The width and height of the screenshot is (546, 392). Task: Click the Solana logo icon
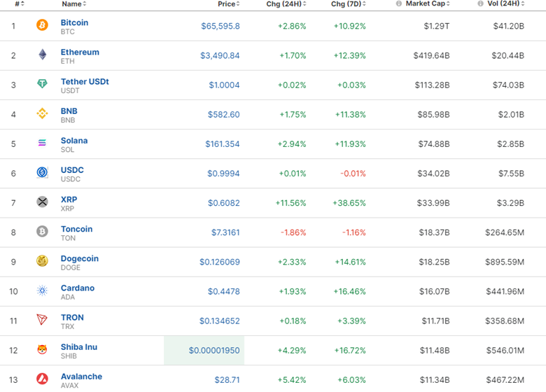42,143
